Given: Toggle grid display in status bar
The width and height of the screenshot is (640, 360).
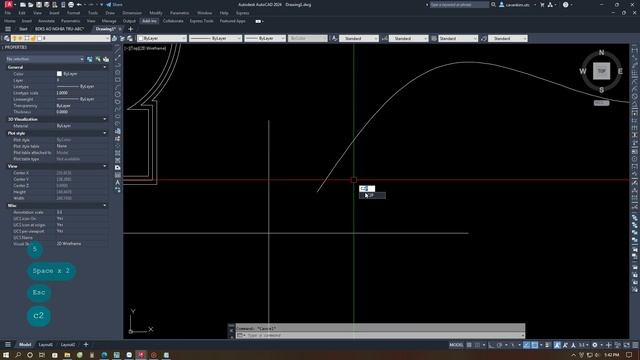Looking at the screenshot, I should coord(469,345).
